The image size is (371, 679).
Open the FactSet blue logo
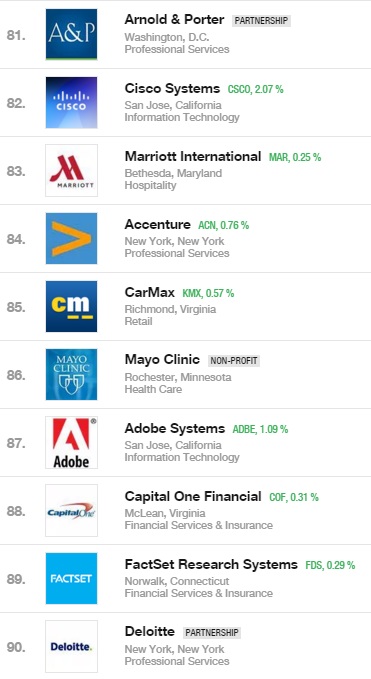click(71, 579)
